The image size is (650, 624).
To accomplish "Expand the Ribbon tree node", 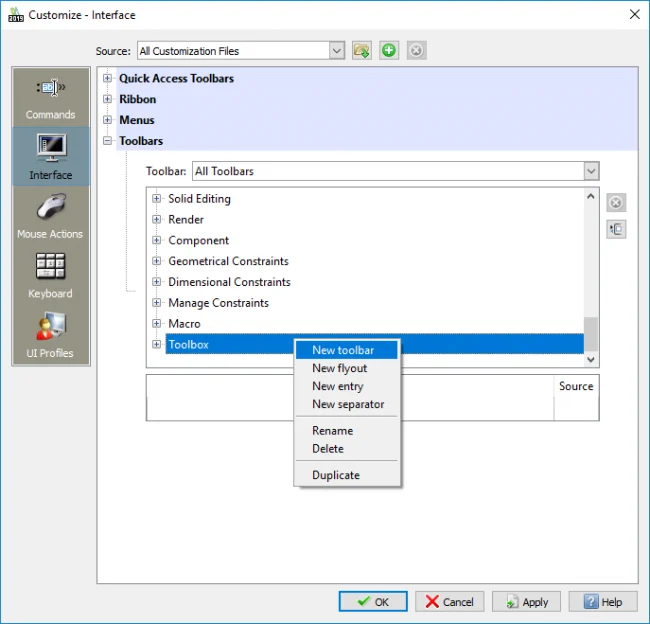I will pyautogui.click(x=108, y=99).
